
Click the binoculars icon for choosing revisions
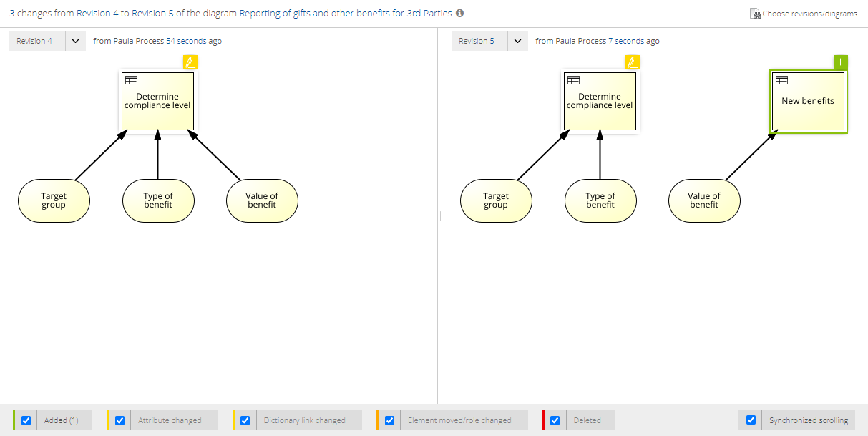pyautogui.click(x=755, y=14)
